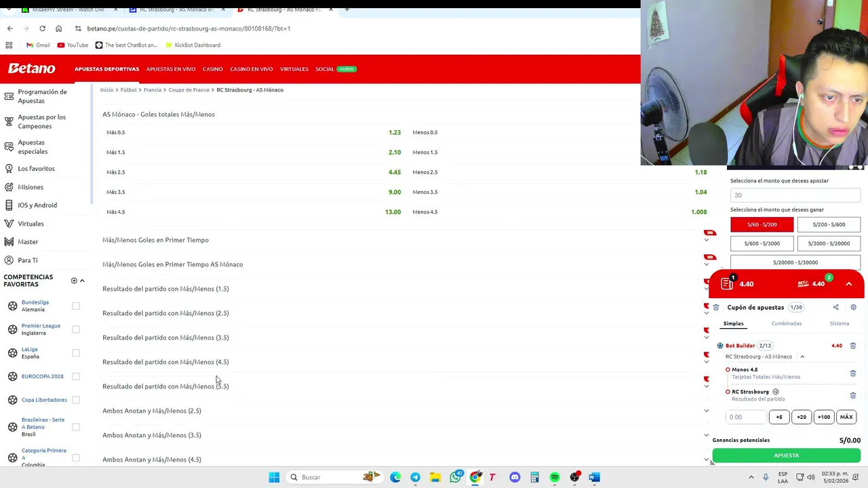Click the Los favoritos sidebar item
Screen dimensions: 868x488
[x=36, y=168]
